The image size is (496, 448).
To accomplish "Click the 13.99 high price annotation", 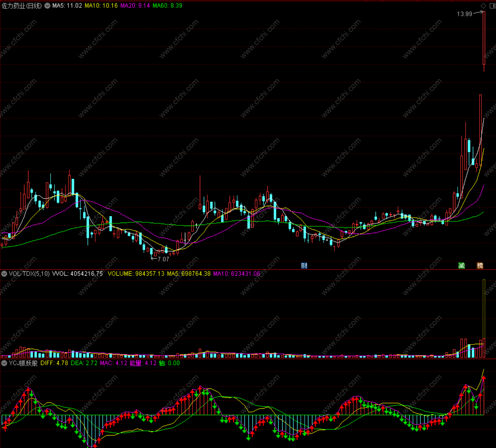I will tap(465, 14).
